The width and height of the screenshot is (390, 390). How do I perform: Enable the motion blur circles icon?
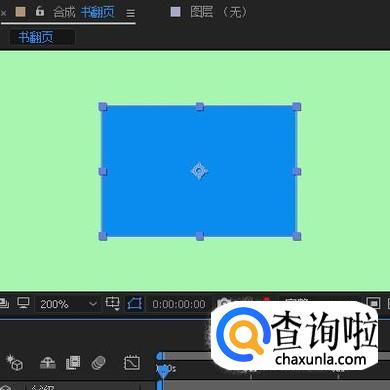pyautogui.click(x=99, y=363)
